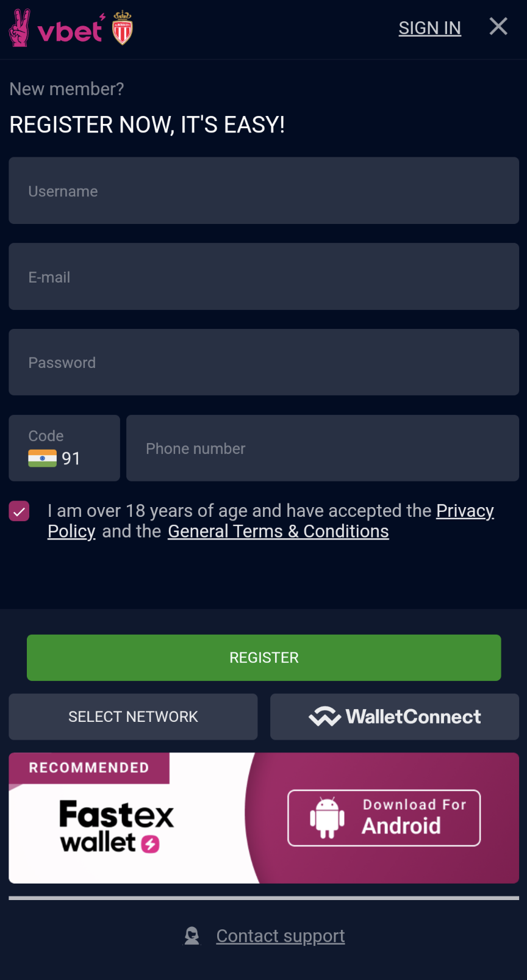Click the headset support icon
The width and height of the screenshot is (527, 980).
click(x=192, y=935)
